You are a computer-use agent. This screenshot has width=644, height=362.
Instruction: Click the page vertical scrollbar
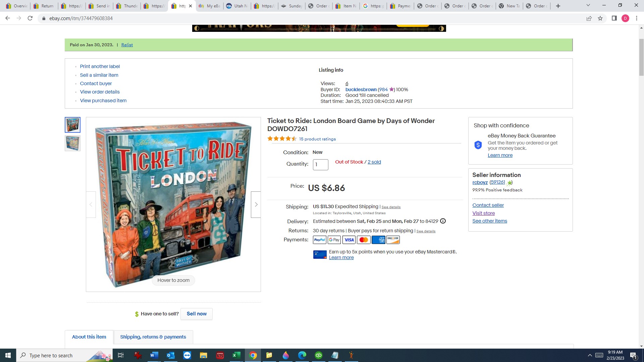[x=641, y=57]
